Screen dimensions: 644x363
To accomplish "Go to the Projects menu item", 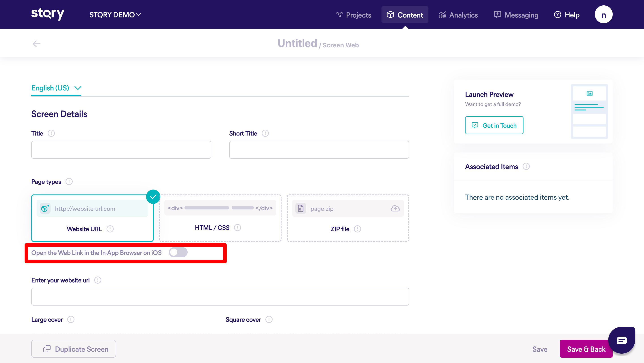I will click(x=354, y=15).
